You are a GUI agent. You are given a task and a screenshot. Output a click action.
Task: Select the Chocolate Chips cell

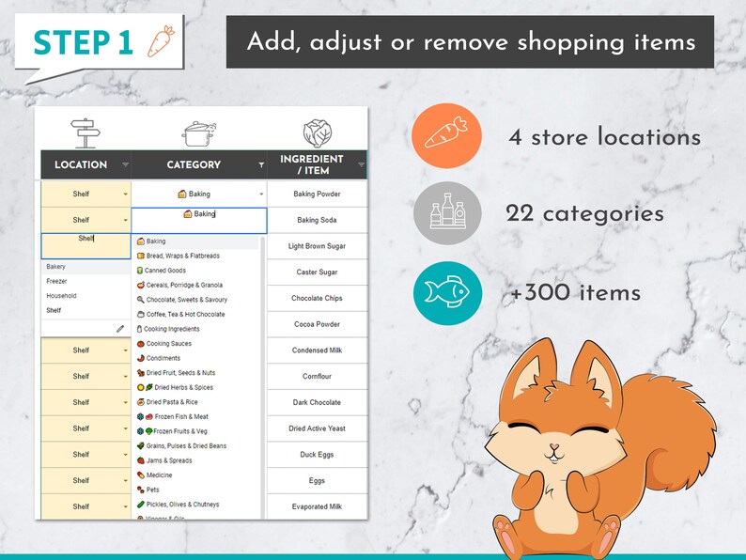click(x=318, y=298)
